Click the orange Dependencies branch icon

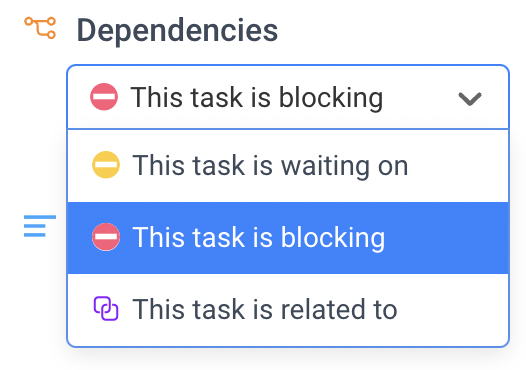(40, 28)
